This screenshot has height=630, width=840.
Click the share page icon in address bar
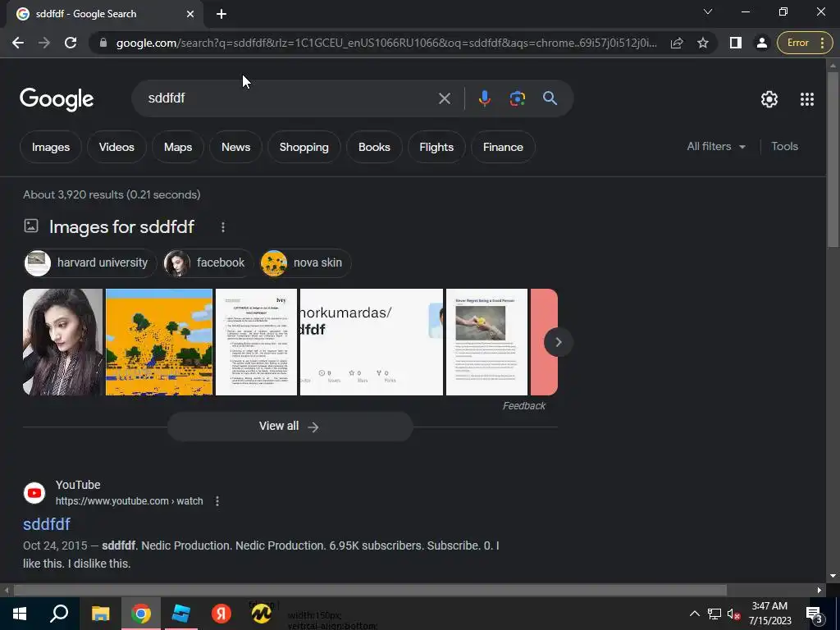coord(677,43)
